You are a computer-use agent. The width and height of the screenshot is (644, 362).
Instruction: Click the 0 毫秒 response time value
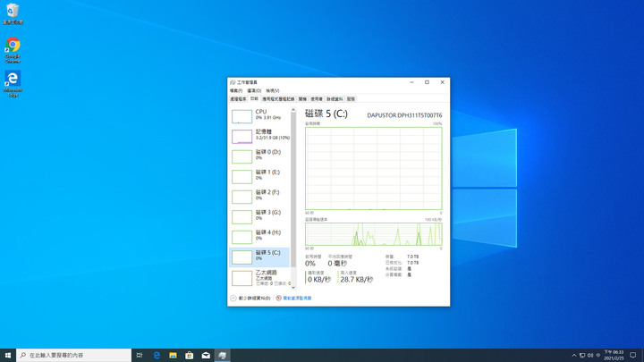tap(337, 264)
